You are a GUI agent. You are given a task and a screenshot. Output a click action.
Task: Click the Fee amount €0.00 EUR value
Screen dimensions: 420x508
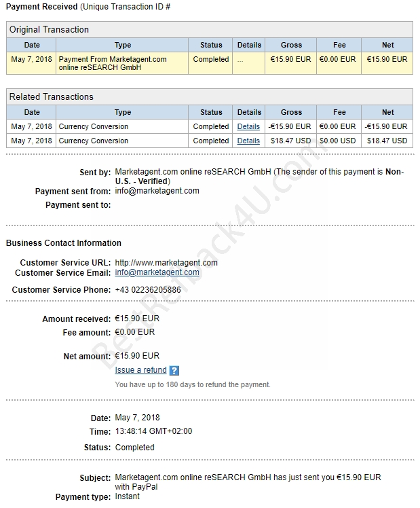135,332
